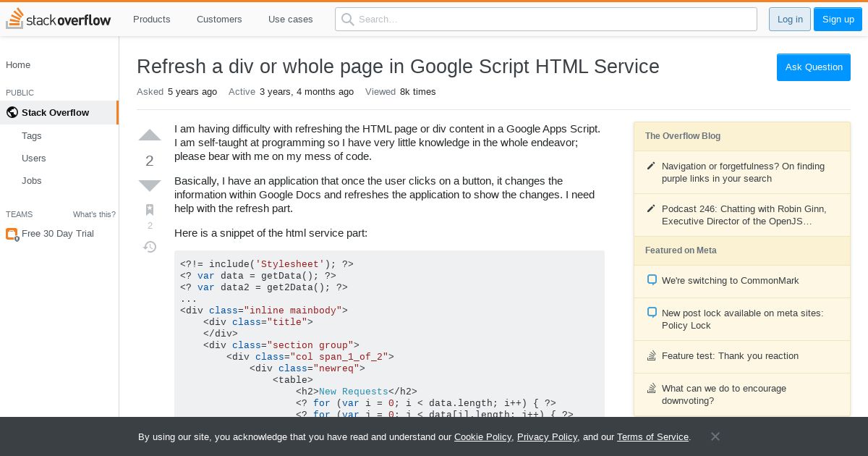Select Stack Overflow in the sidebar
The image size is (868, 456).
click(x=59, y=112)
